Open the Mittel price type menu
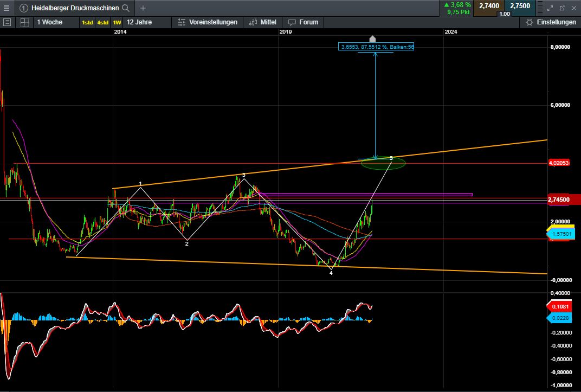This screenshot has width=581, height=392. click(x=263, y=22)
